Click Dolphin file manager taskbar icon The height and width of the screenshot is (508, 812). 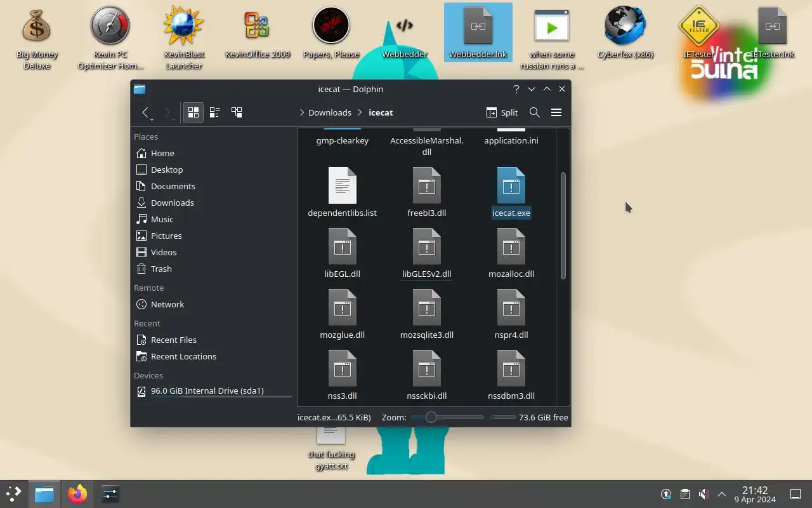click(x=44, y=494)
